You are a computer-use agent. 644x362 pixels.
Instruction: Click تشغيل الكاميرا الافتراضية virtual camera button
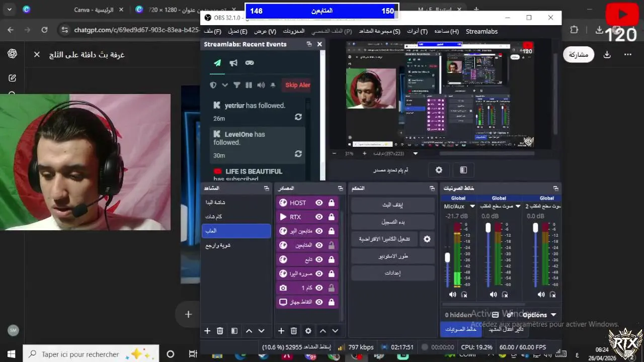click(384, 239)
